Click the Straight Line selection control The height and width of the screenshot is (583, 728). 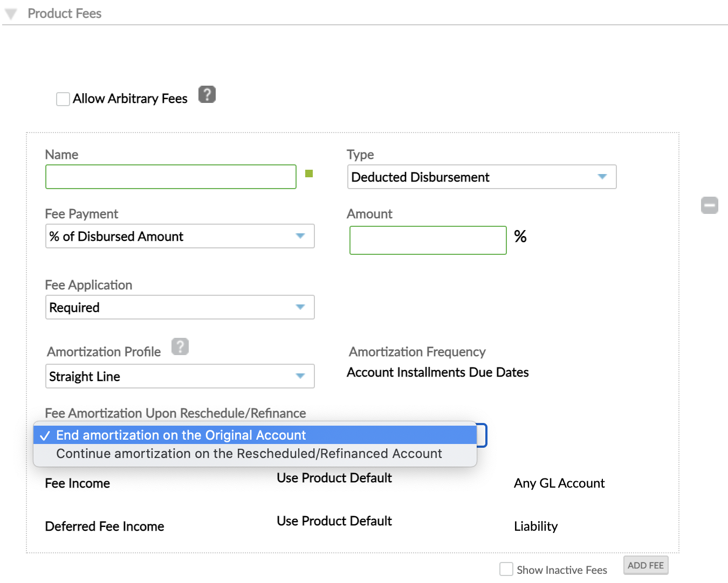tap(180, 376)
